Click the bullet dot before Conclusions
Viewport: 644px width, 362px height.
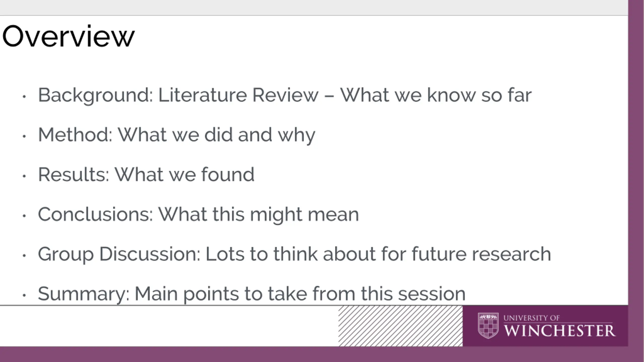click(24, 216)
